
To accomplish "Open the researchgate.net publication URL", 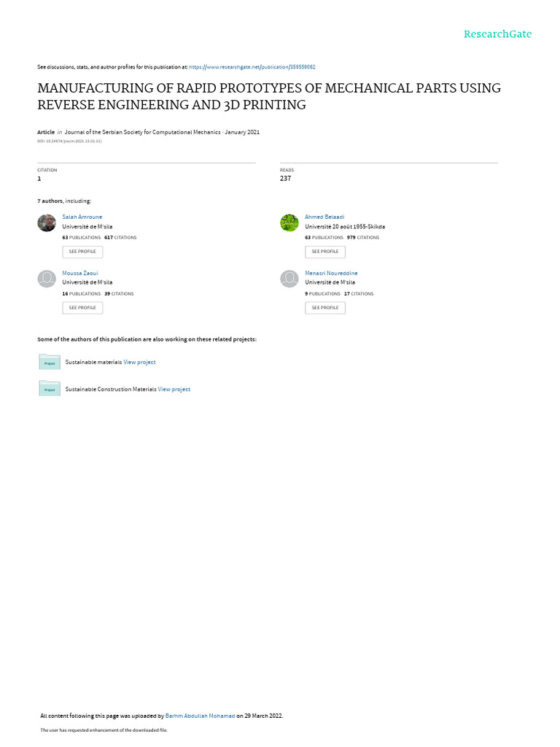I will (252, 67).
